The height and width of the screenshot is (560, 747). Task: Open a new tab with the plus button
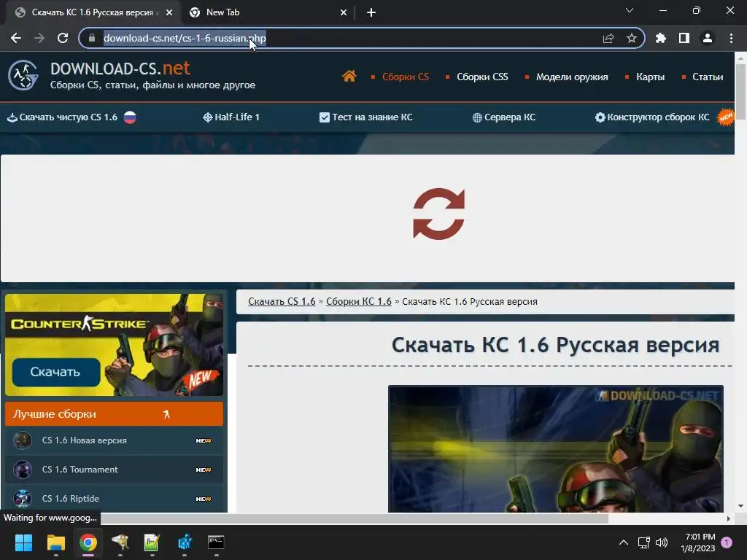tap(371, 13)
